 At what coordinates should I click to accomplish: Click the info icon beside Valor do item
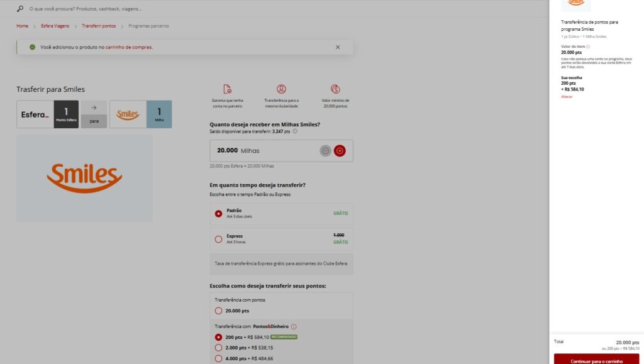[x=588, y=47]
